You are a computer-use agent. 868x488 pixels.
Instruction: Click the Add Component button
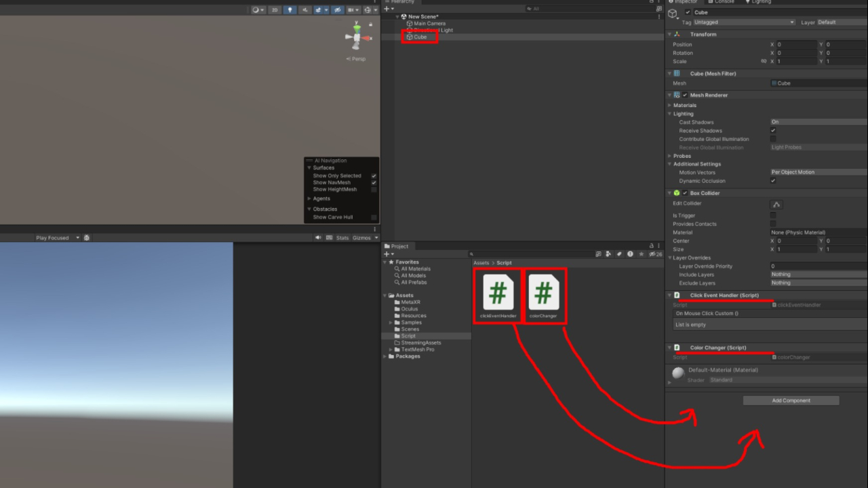pyautogui.click(x=791, y=401)
